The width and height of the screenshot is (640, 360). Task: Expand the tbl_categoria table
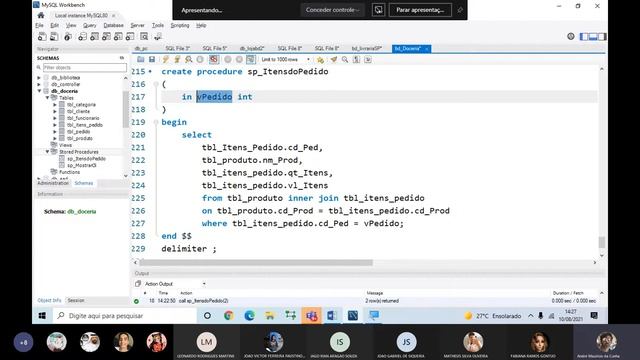pyautogui.click(x=55, y=105)
